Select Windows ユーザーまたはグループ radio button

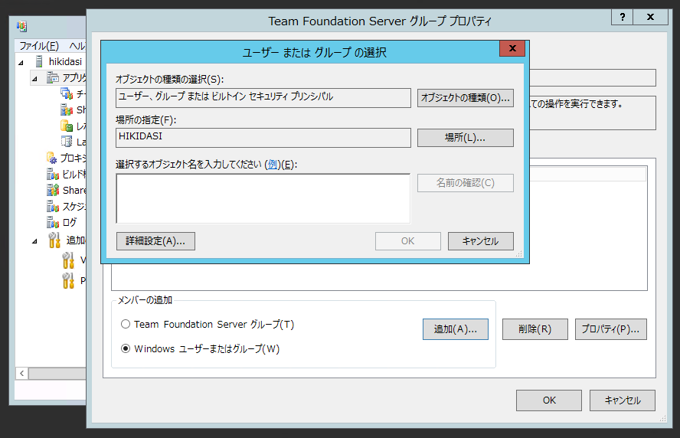pos(125,349)
